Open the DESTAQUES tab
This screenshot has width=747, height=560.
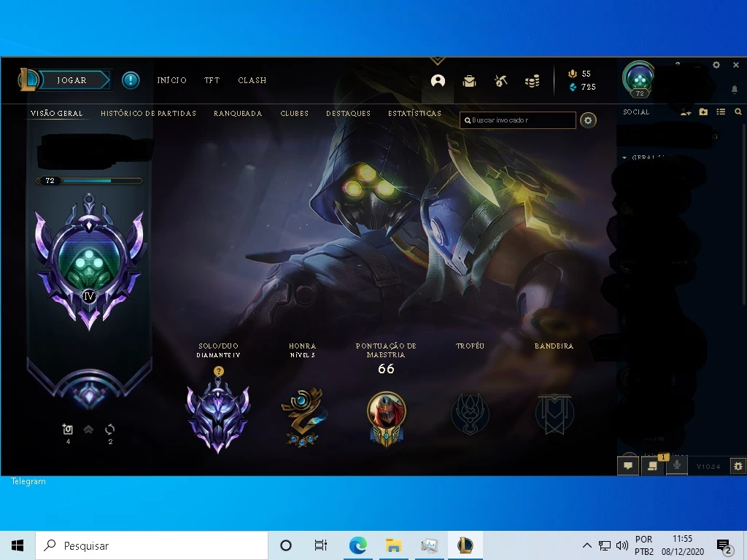tap(348, 113)
